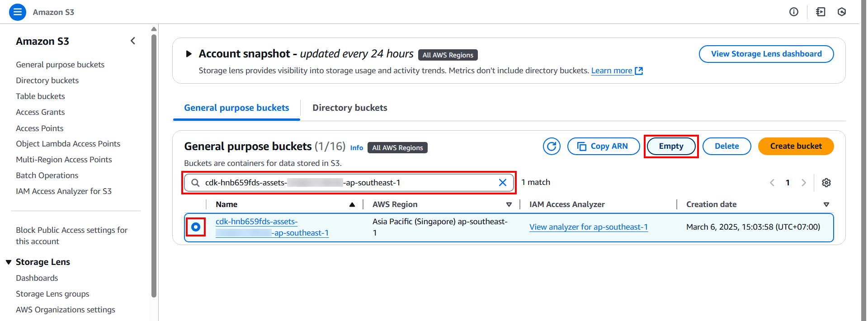
Task: Open the Learn more link
Action: [x=612, y=71]
